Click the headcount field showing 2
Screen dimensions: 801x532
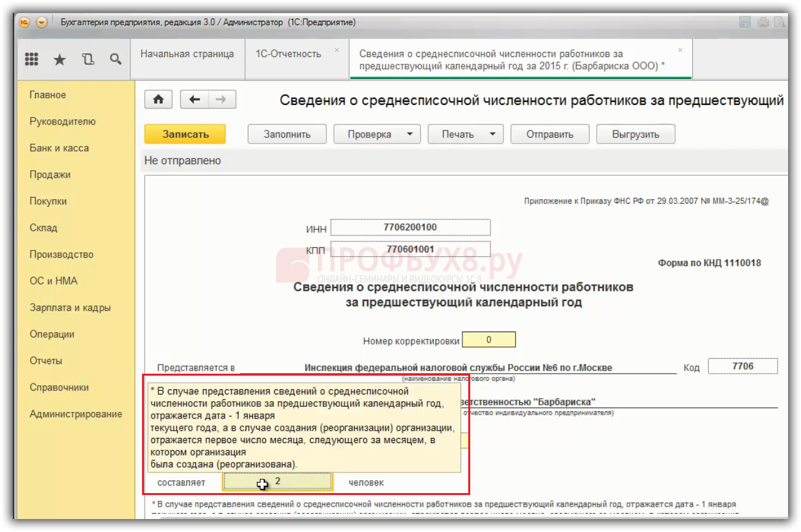coord(278,481)
